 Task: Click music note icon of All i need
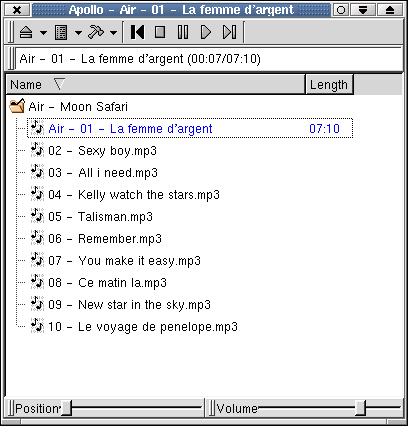point(37,171)
